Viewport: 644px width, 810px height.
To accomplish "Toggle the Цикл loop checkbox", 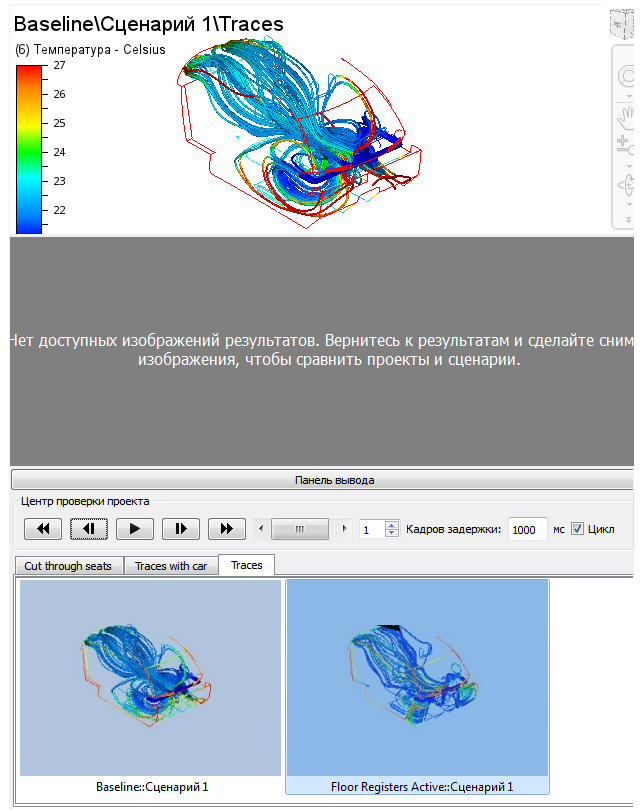I will tap(577, 529).
